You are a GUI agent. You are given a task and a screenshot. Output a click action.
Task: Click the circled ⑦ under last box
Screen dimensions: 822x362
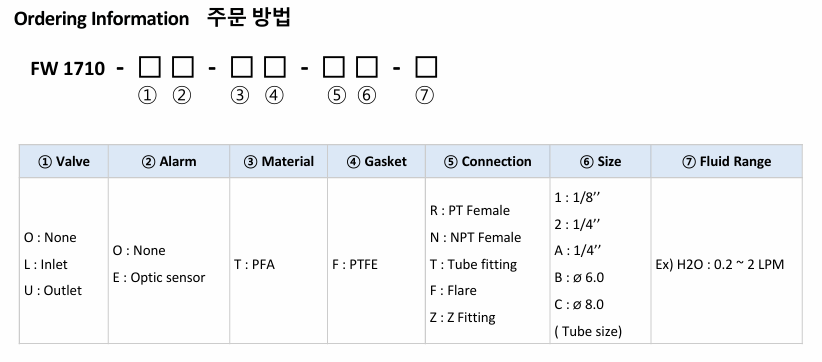pos(425,96)
